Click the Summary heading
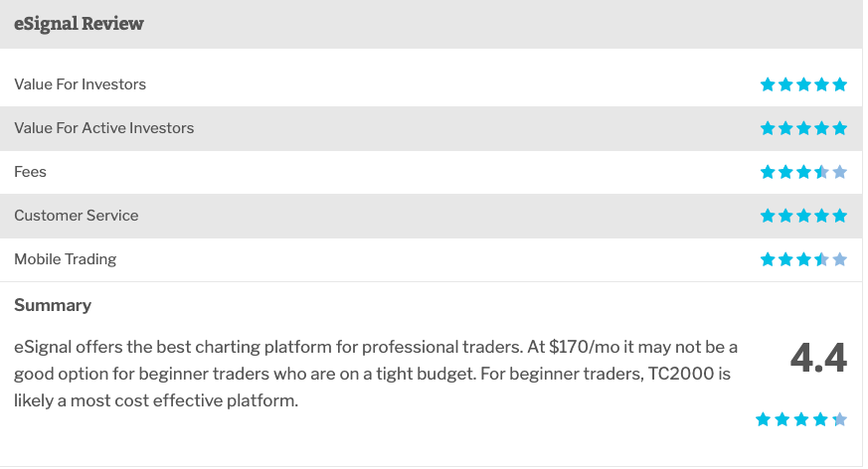The image size is (868, 469). point(53,305)
